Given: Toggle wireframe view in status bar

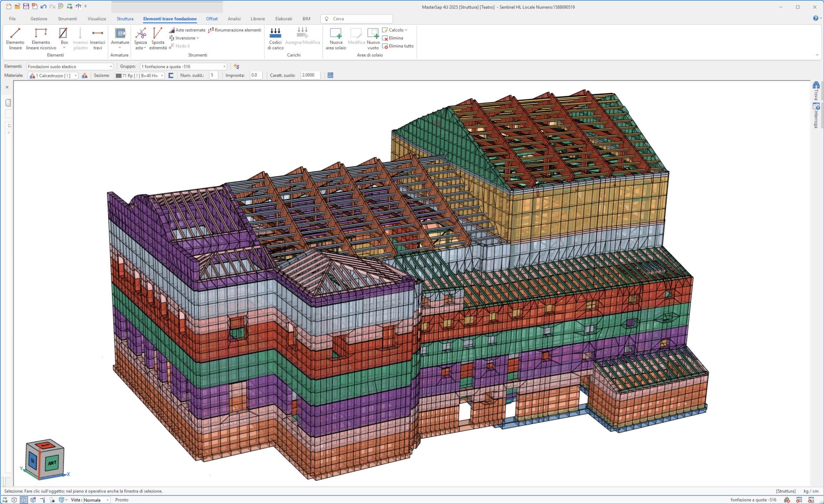Looking at the screenshot, I should point(14,500).
